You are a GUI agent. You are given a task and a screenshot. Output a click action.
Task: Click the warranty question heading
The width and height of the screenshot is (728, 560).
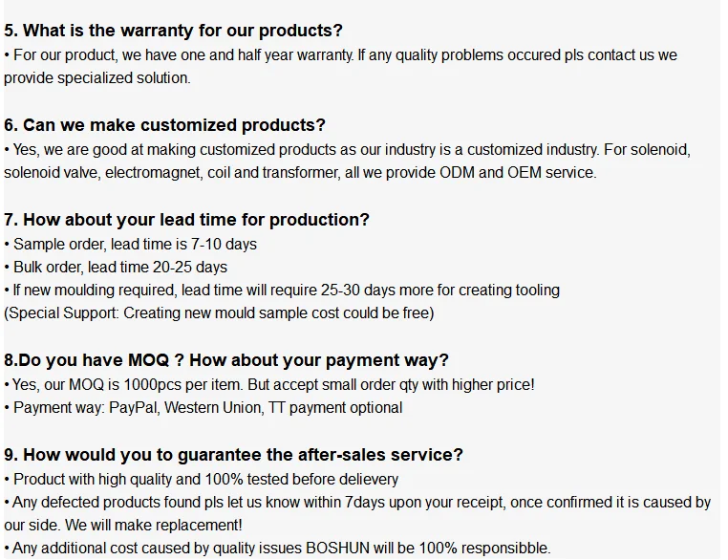coord(173,32)
